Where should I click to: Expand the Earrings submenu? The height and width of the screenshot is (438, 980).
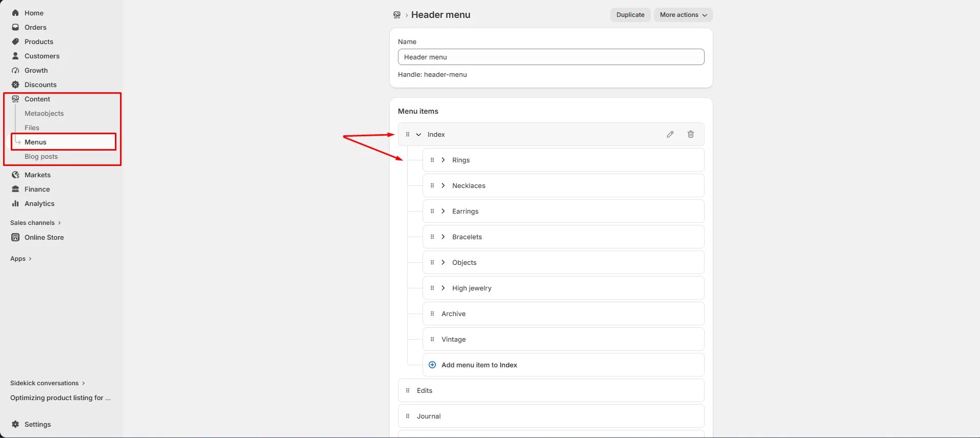[443, 211]
